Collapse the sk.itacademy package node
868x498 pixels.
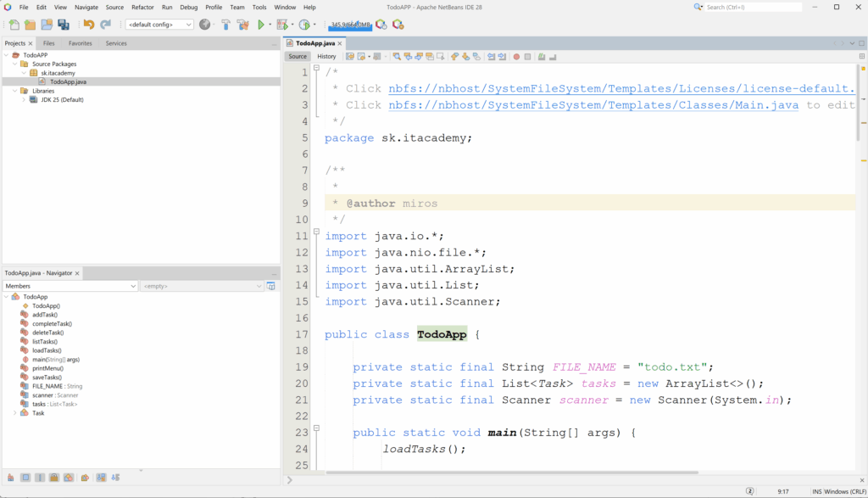tap(25, 73)
